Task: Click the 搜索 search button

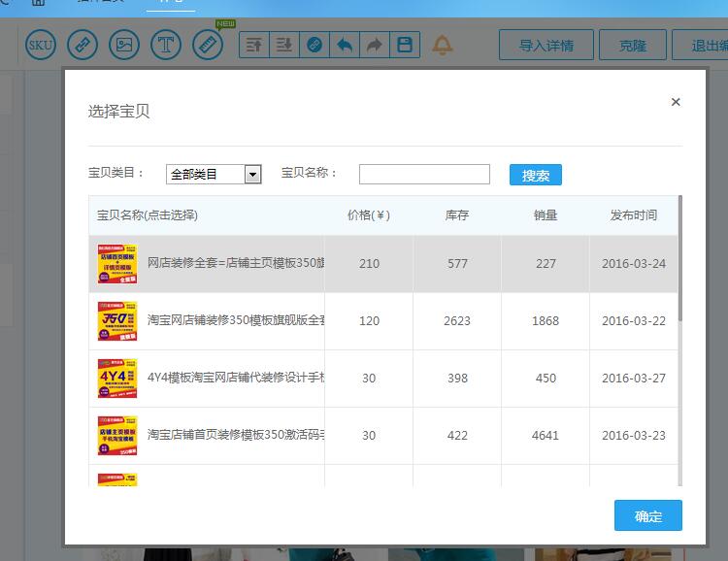Action: [535, 175]
